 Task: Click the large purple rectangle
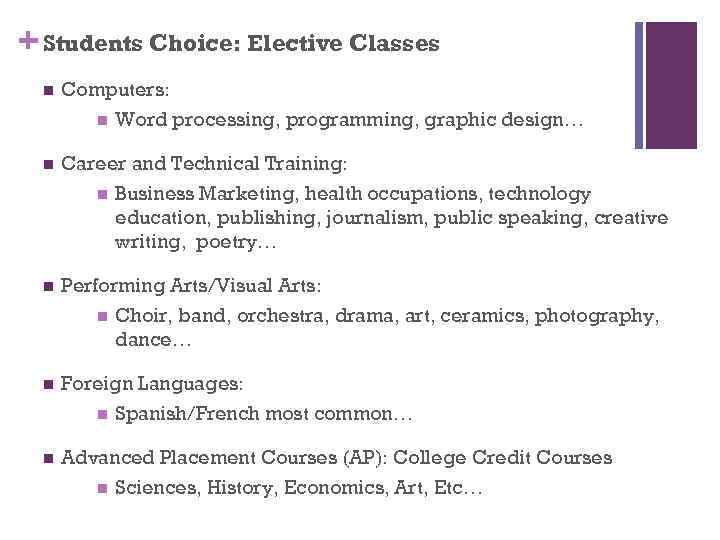[x=671, y=85]
